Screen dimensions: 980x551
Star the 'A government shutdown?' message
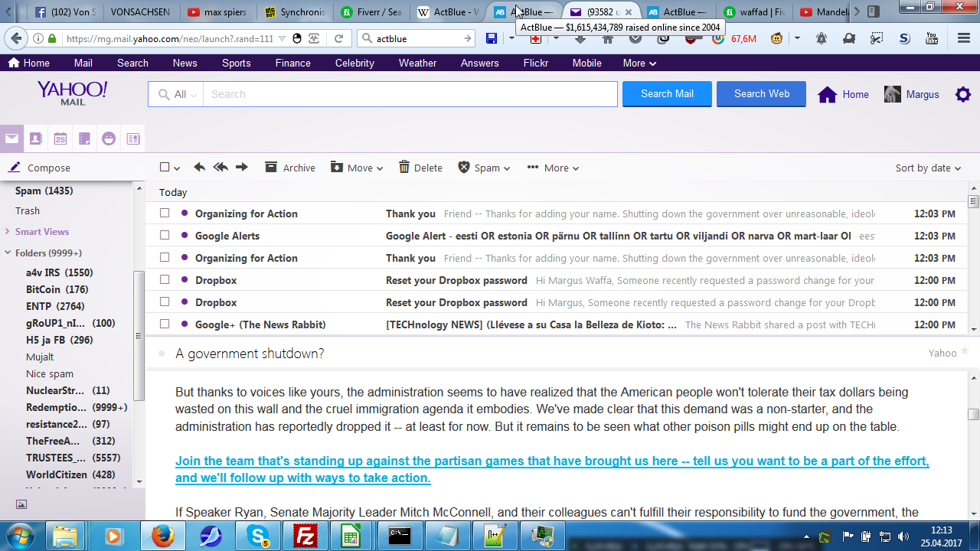pos(965,352)
